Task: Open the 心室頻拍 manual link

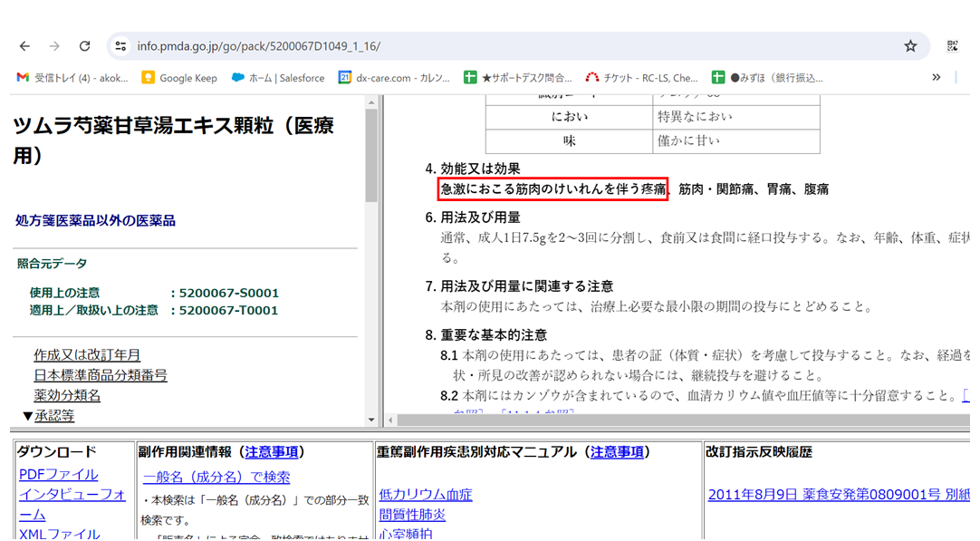Action: [x=406, y=534]
